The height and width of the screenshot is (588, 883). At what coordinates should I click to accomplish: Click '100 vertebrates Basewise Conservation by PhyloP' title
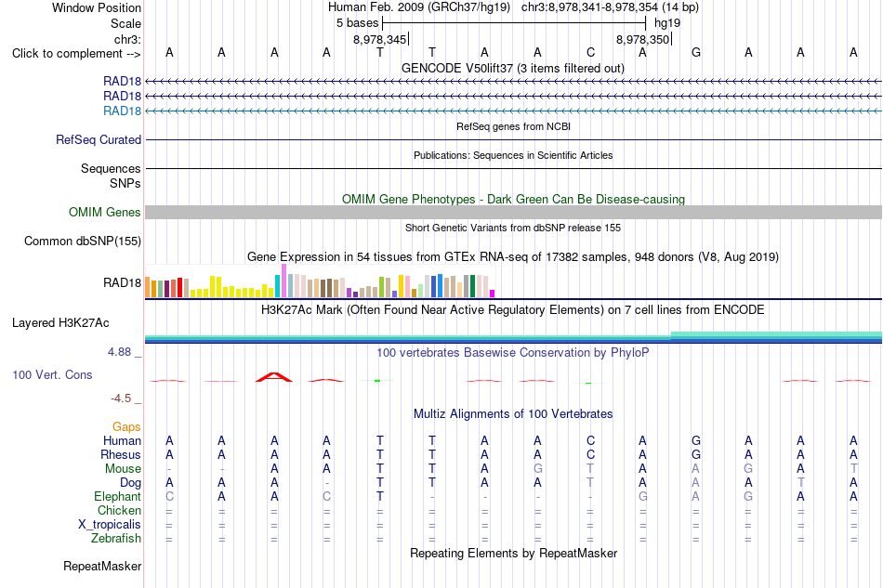(x=512, y=352)
